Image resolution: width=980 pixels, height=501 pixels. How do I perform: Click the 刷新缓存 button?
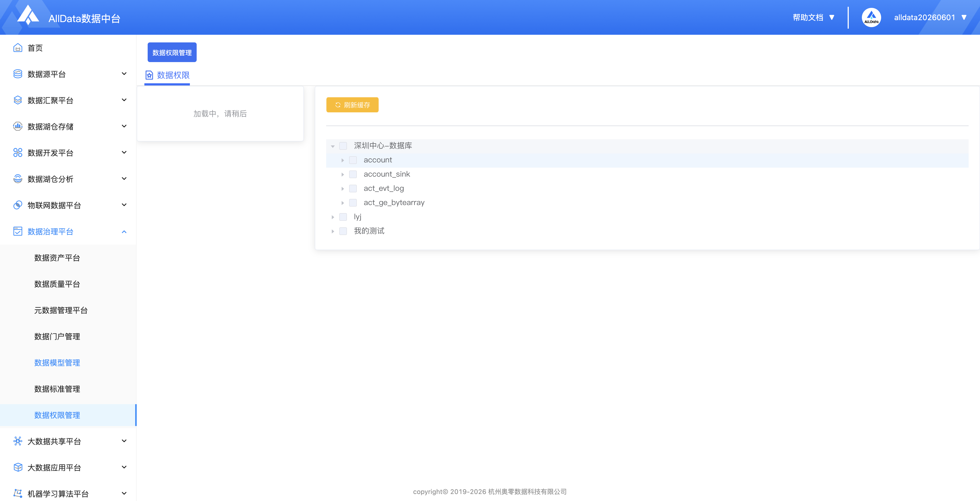pos(352,105)
